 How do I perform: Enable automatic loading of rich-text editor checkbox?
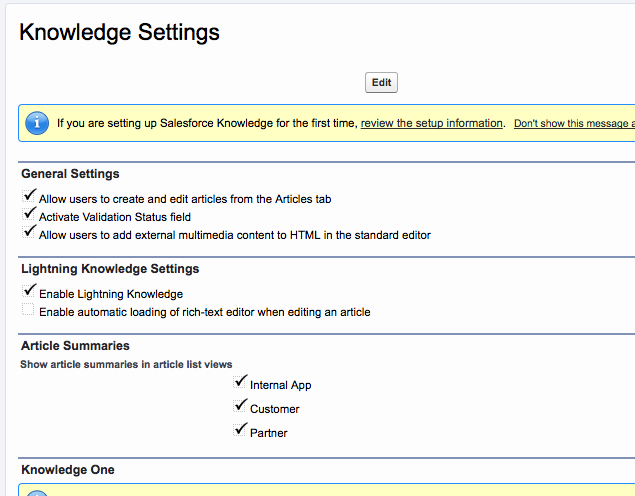click(29, 311)
